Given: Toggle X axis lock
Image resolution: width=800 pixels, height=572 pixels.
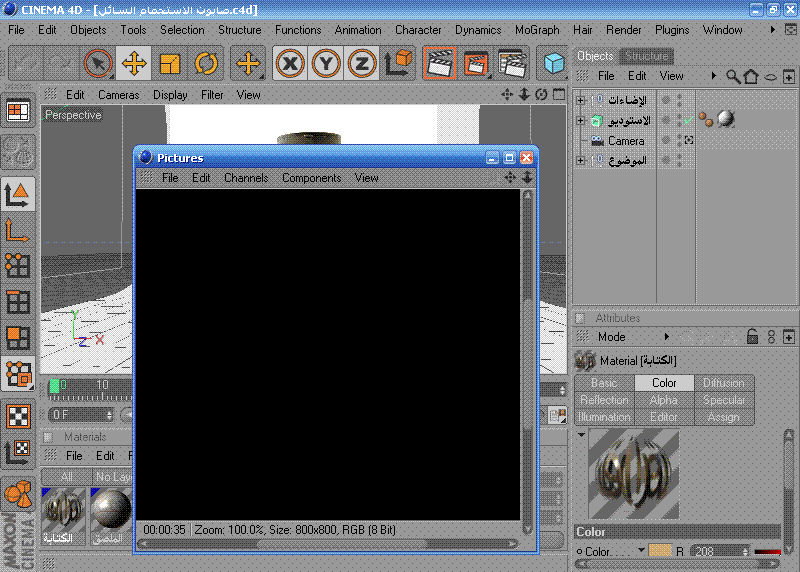Looking at the screenshot, I should (x=290, y=64).
